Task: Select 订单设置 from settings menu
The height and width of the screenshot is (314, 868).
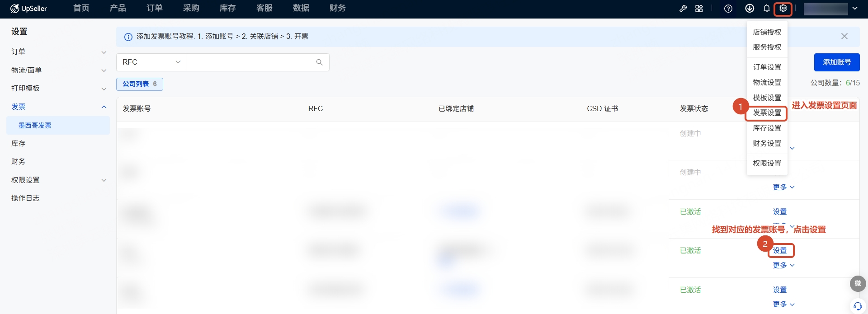Action: (x=767, y=67)
